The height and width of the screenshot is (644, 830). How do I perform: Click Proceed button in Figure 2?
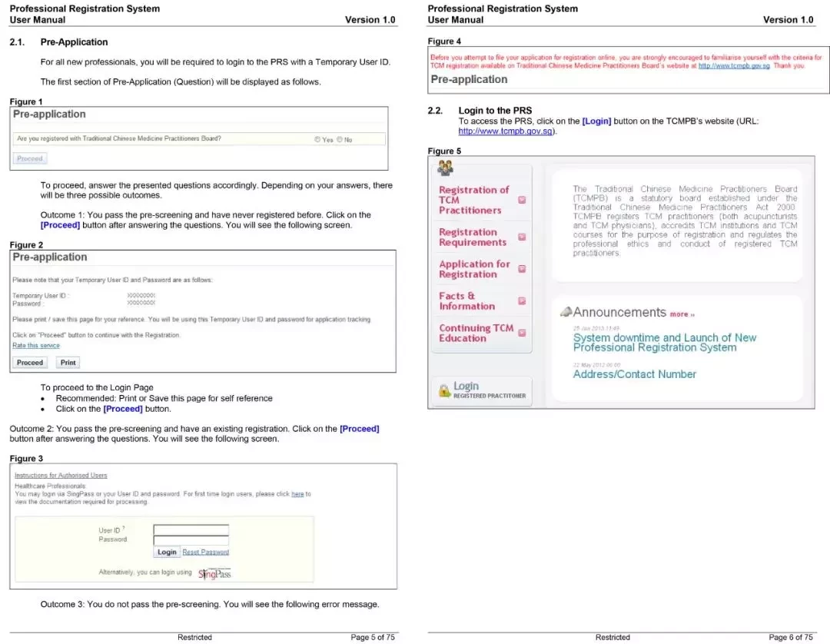tap(30, 363)
